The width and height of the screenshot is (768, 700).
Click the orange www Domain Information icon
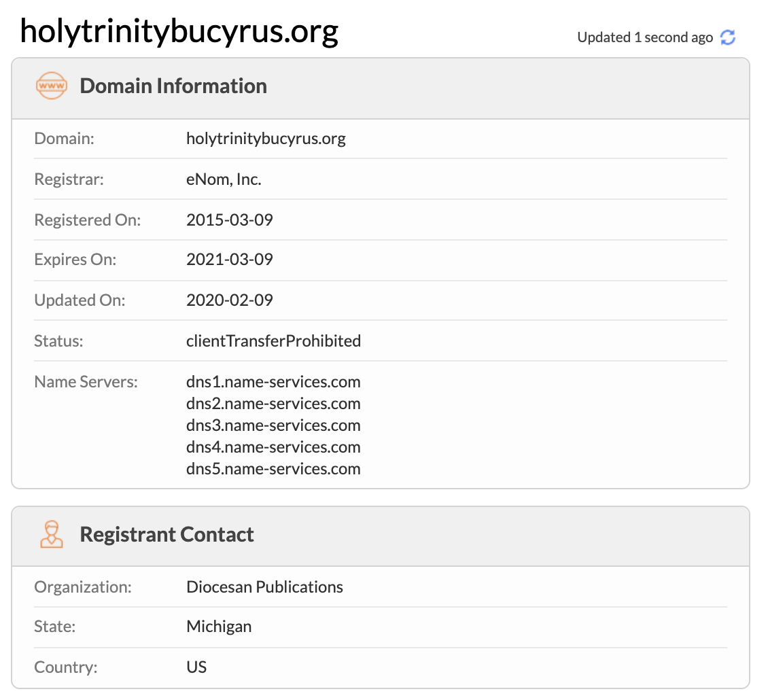52,86
